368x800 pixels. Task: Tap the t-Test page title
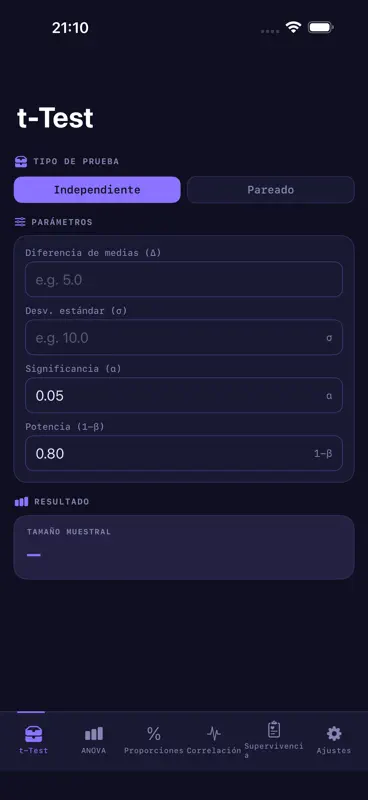pyautogui.click(x=55, y=118)
